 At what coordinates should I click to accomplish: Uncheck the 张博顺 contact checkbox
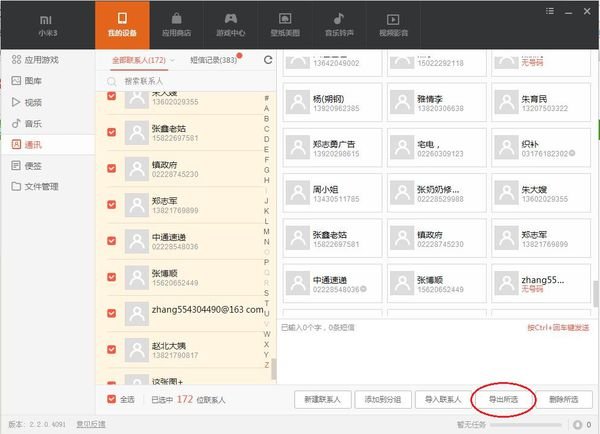[x=112, y=277]
